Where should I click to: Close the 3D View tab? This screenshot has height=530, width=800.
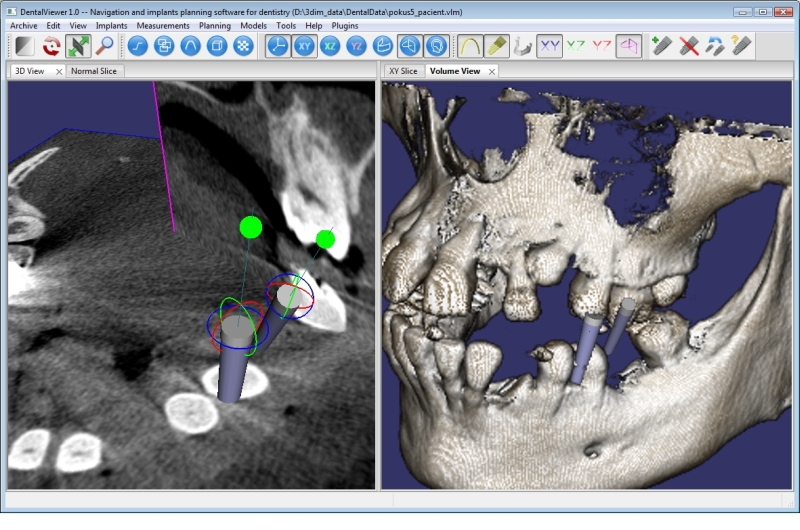click(x=59, y=71)
